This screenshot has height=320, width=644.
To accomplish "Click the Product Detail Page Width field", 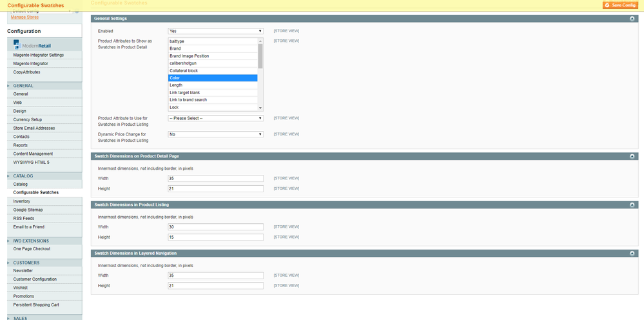I will pyautogui.click(x=215, y=178).
